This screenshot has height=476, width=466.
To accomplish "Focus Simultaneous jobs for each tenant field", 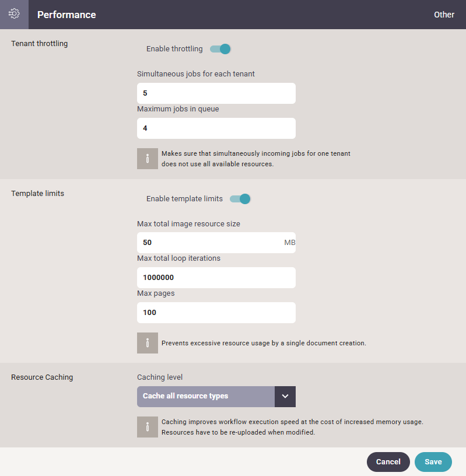I will (216, 93).
